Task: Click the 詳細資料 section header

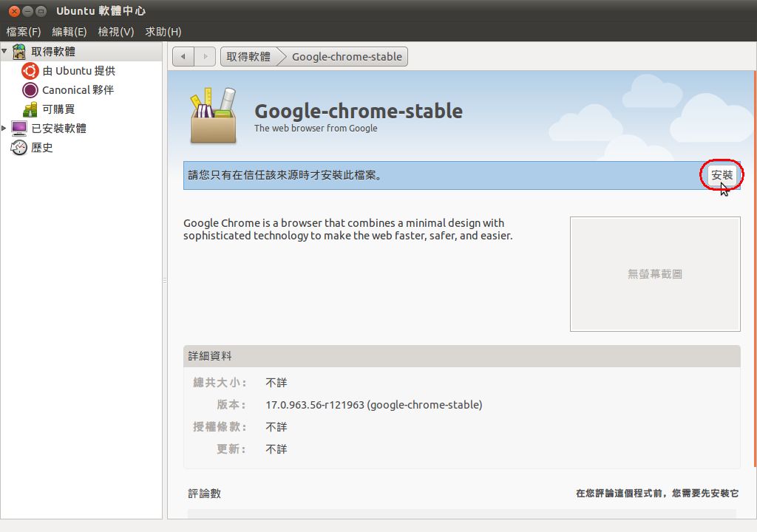Action: pos(461,356)
